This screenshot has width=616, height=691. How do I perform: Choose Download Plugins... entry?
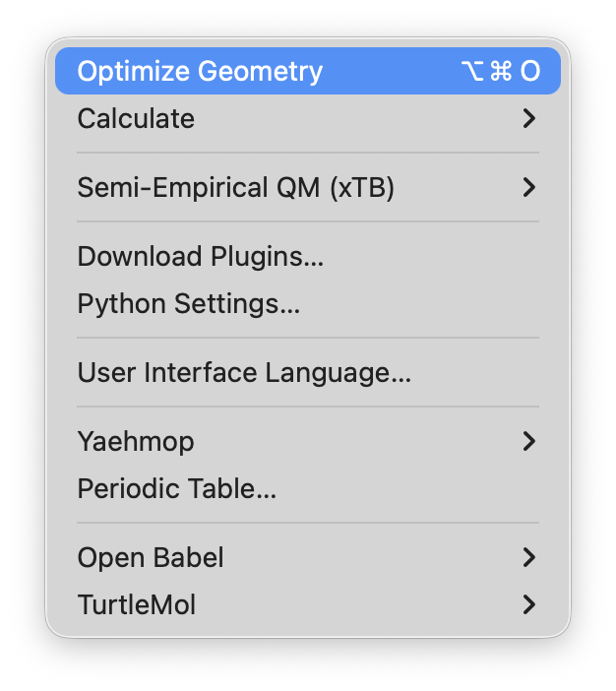coord(200,257)
